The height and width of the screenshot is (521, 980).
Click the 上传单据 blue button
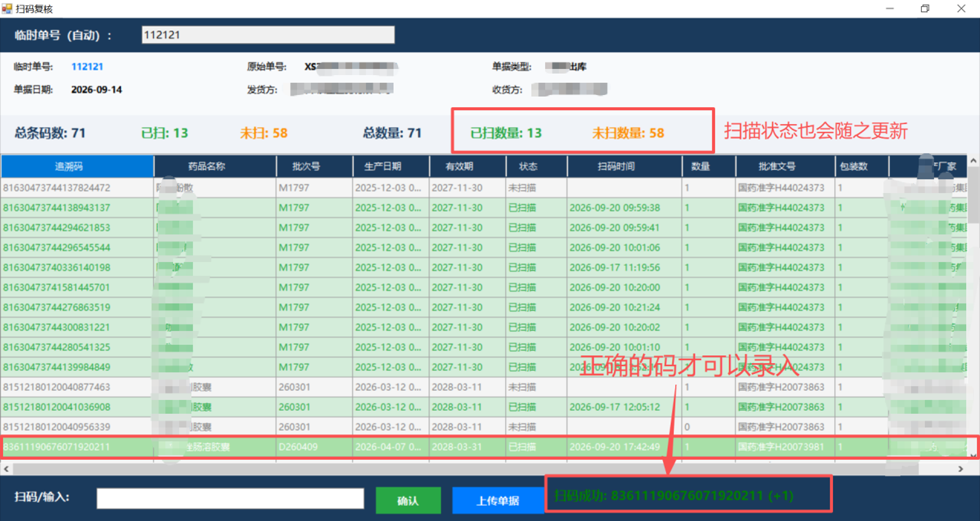click(x=498, y=500)
